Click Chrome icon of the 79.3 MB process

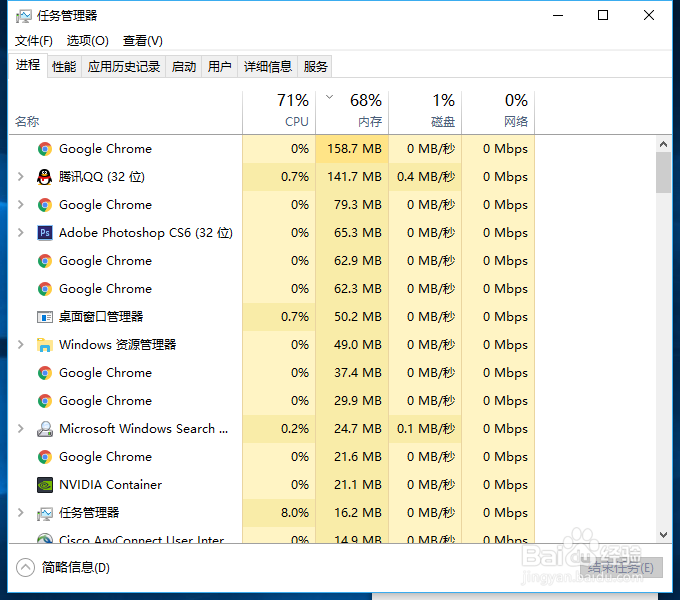point(45,205)
